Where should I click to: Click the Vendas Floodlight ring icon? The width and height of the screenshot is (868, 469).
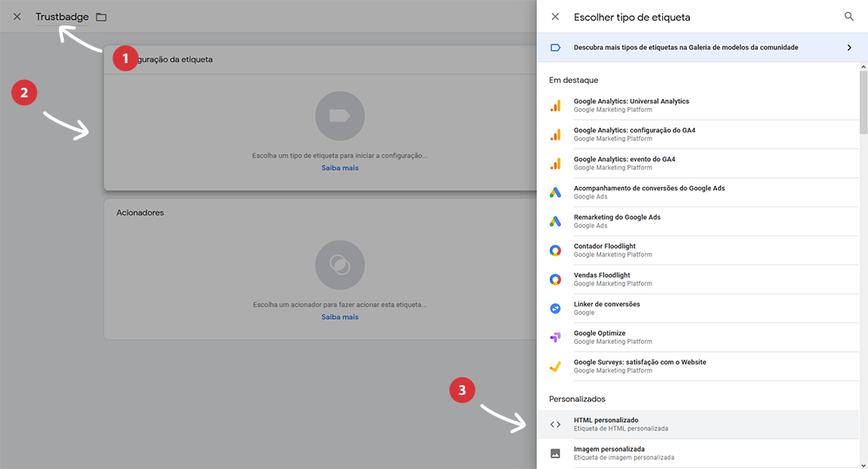click(555, 280)
